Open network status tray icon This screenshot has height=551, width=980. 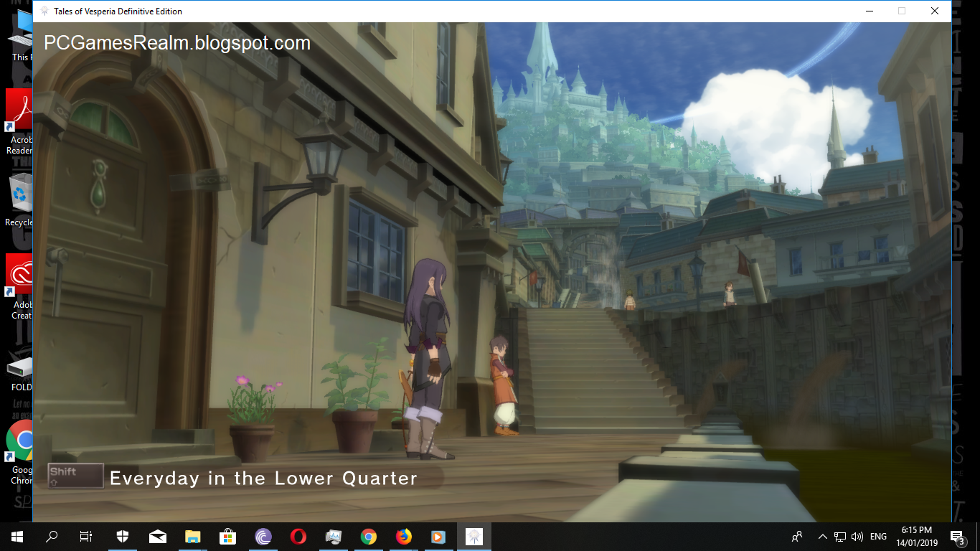841,536
